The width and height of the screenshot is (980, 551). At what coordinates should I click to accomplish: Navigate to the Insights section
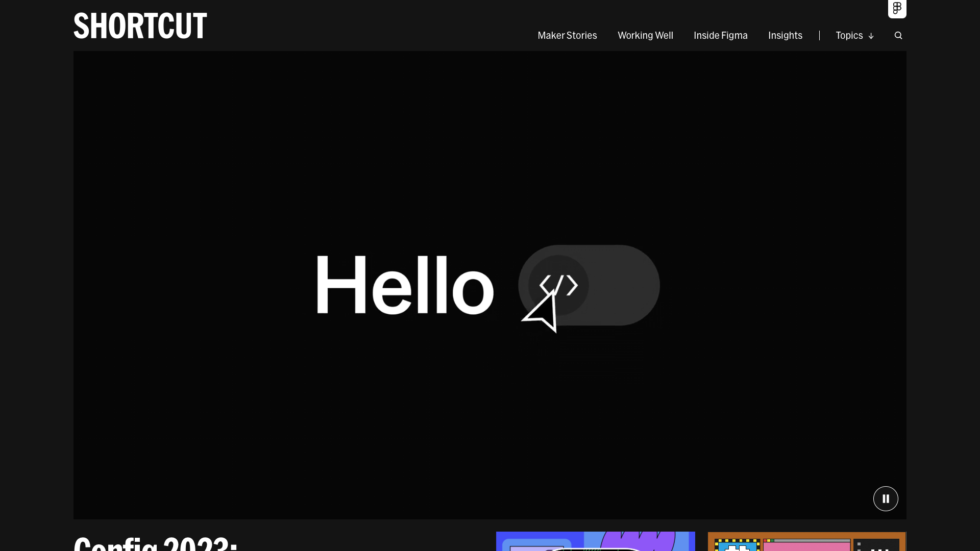click(x=785, y=35)
